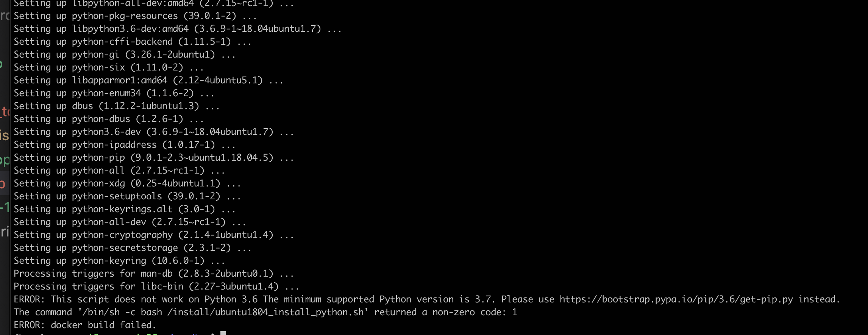Open the bootstrap.pypa.io get-pip.py URL
The image size is (868, 335).
[x=676, y=299]
